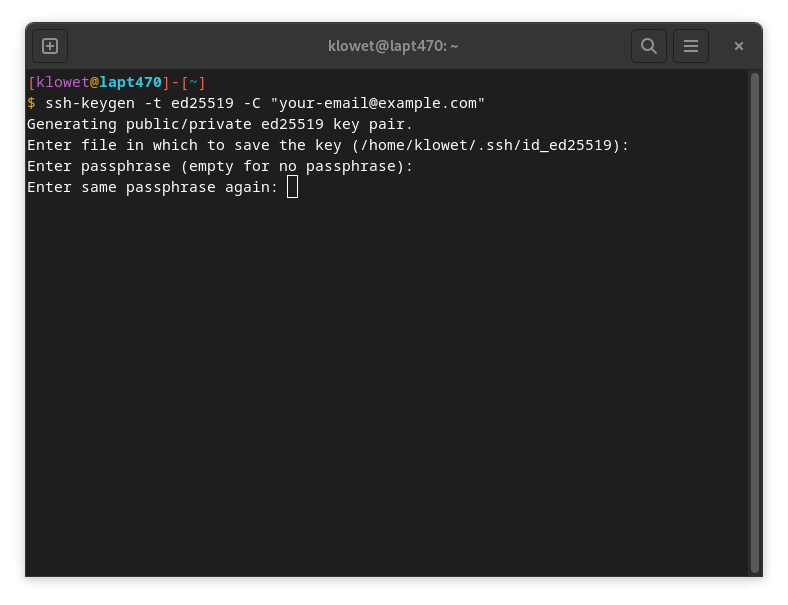This screenshot has height=605, width=788.
Task: Close the terminal window
Action: pos(739,46)
